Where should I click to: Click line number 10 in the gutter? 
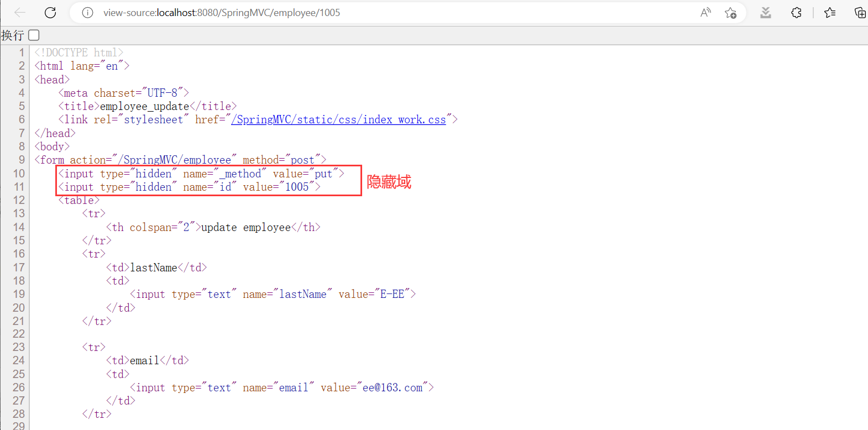(19, 173)
